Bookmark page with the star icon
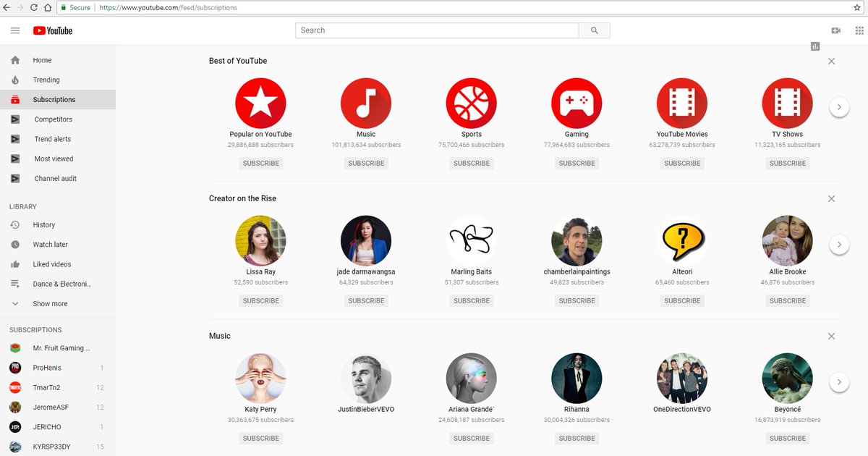The image size is (868, 456). (857, 7)
